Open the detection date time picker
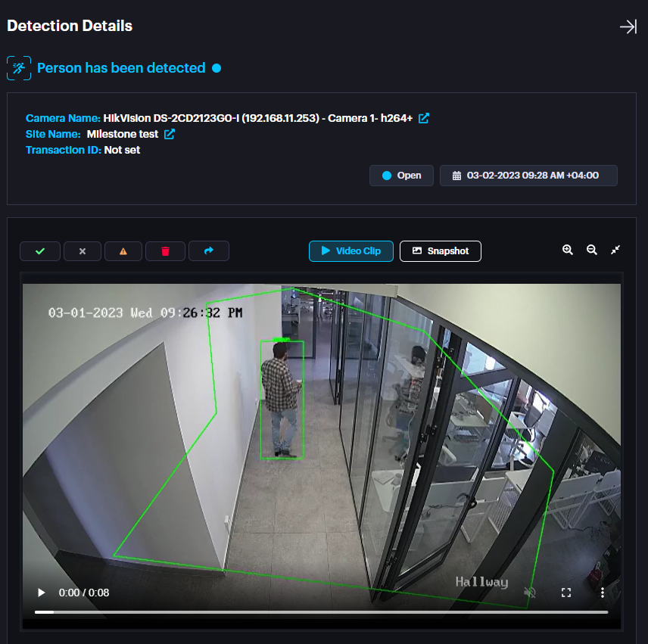 coord(528,176)
